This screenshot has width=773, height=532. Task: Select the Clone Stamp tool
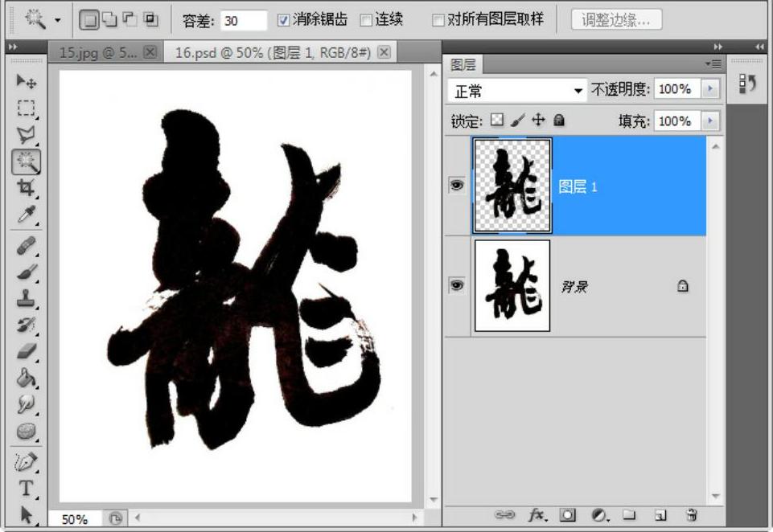(27, 298)
